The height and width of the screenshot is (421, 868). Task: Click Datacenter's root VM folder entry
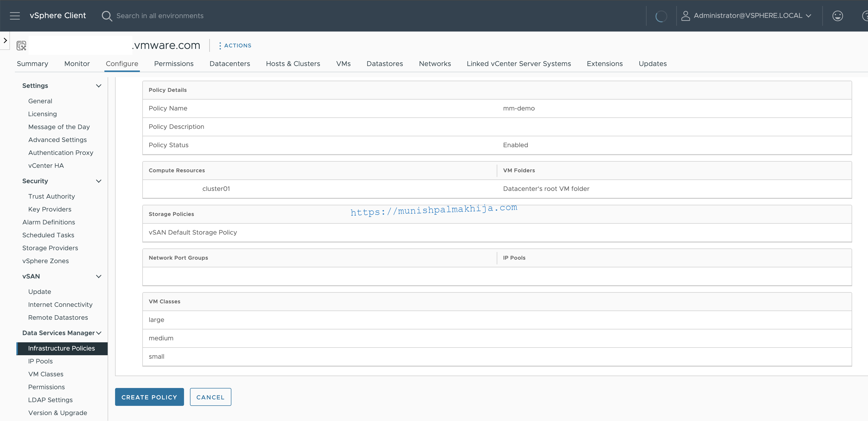(x=546, y=189)
